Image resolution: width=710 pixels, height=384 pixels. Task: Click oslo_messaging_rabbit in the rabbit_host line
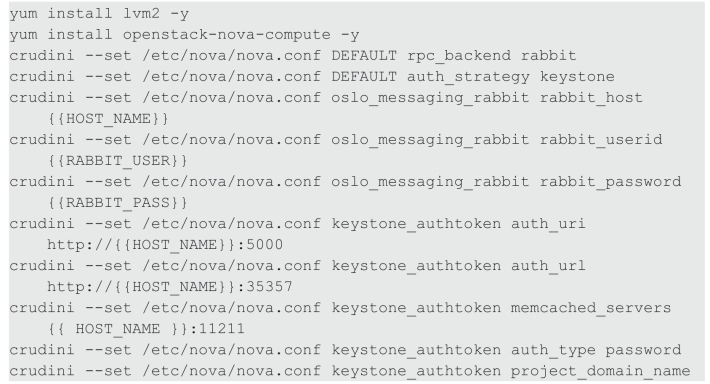coord(430,98)
